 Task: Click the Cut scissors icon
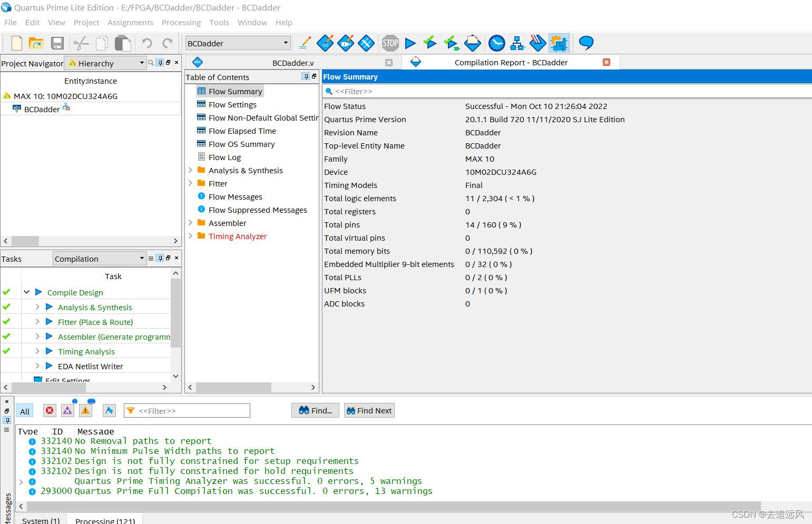click(x=81, y=43)
